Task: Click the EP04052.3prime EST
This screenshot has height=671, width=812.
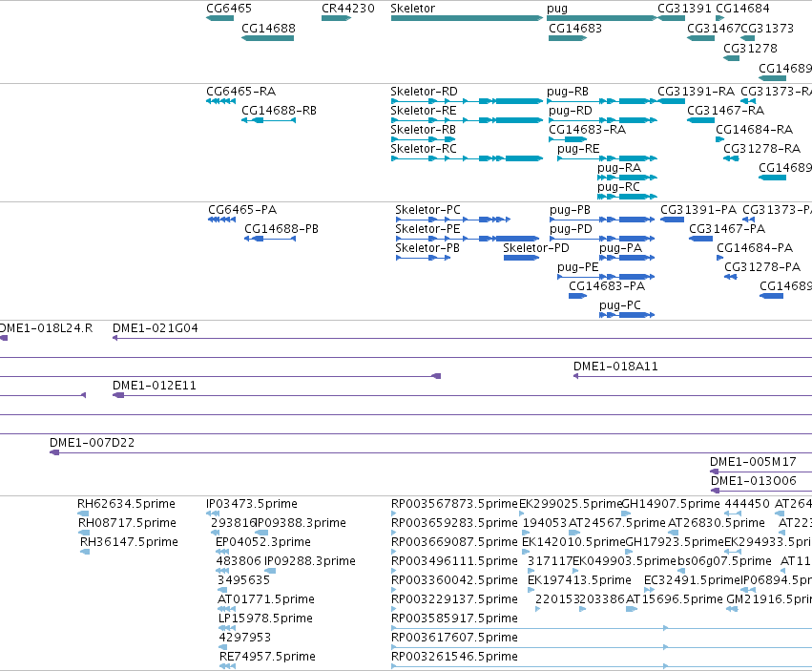Action: click(222, 552)
